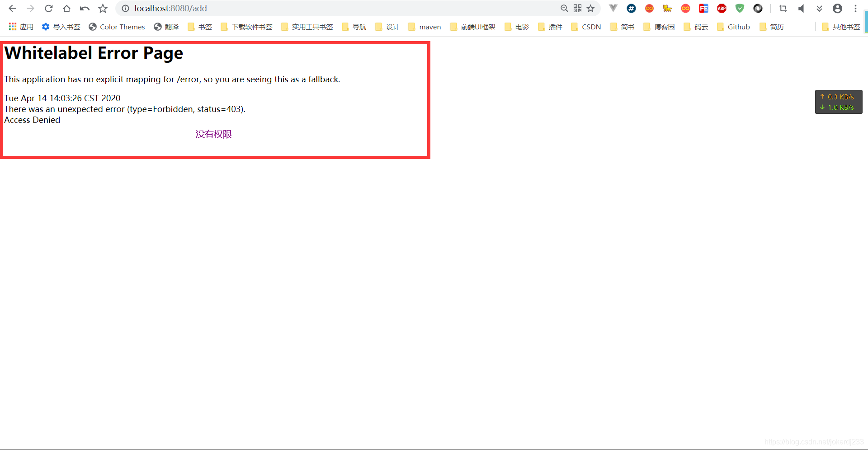Expand the 设计 bookmark folder

click(387, 27)
